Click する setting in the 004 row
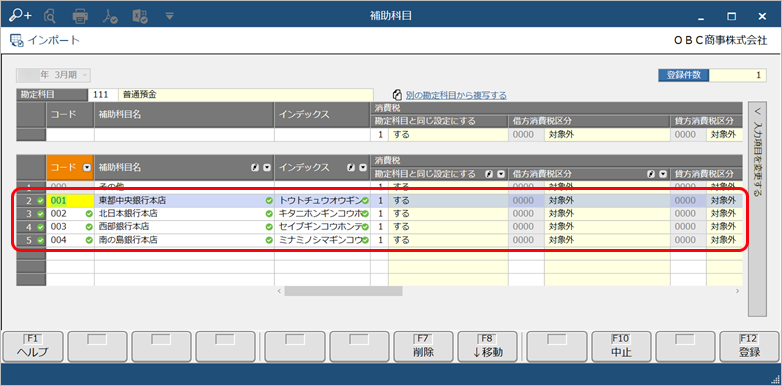The height and width of the screenshot is (386, 782). coord(448,240)
